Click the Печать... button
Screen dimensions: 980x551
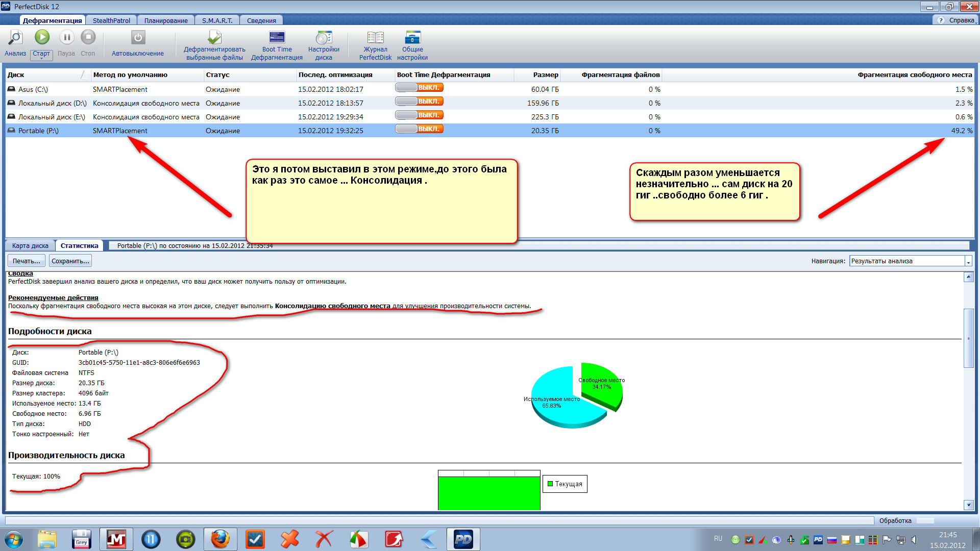(26, 261)
